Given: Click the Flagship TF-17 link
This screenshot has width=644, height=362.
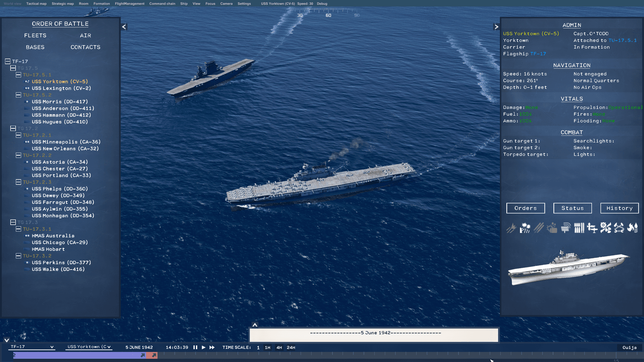Looking at the screenshot, I should (538, 54).
